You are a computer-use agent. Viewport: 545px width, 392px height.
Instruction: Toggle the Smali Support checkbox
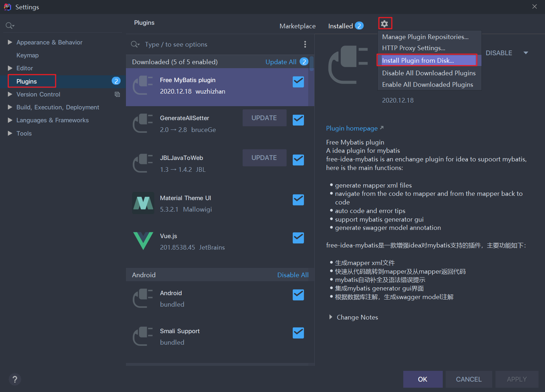(298, 333)
